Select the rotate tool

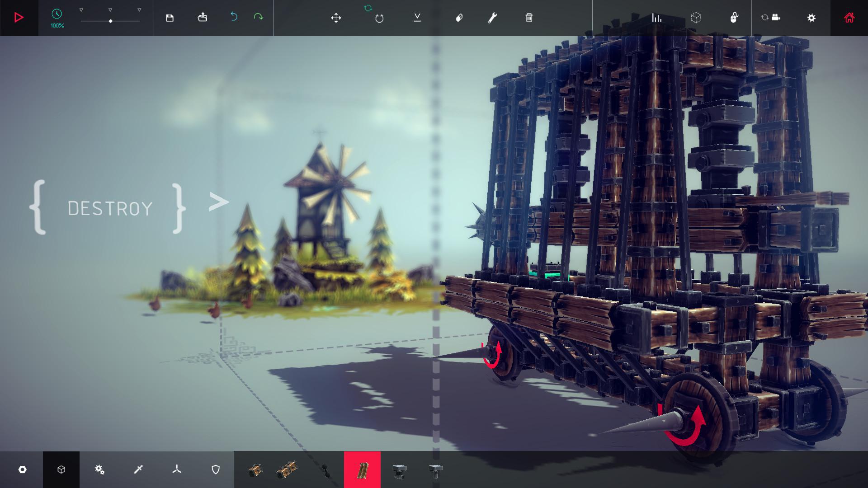380,18
